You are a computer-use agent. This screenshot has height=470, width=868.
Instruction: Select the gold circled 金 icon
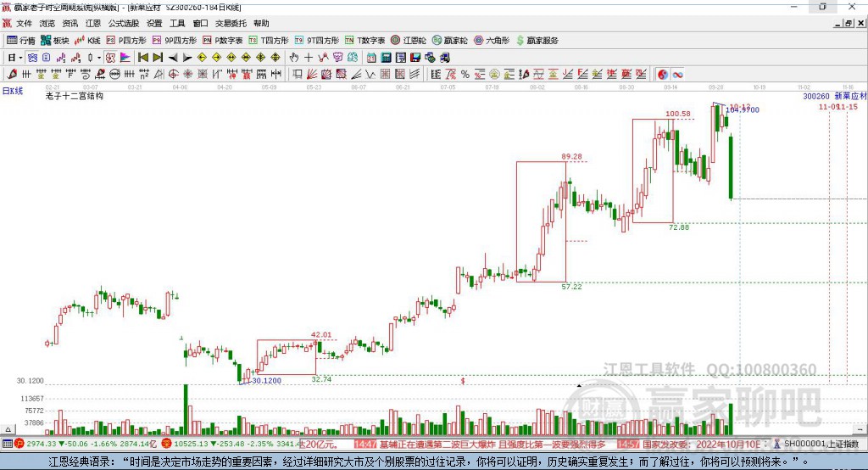click(494, 74)
